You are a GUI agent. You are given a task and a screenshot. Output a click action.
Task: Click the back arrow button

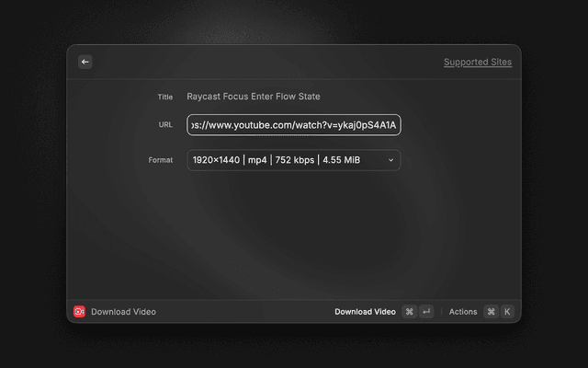[x=85, y=62]
